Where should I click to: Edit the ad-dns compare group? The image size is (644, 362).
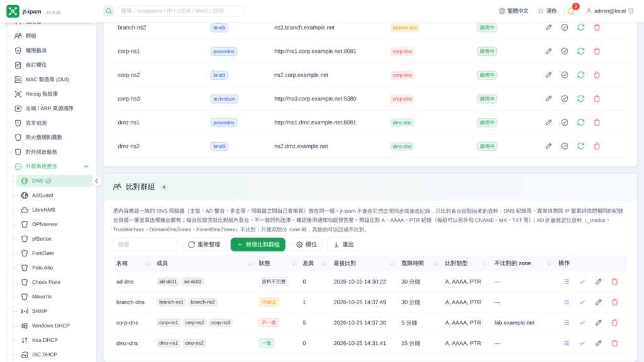click(x=599, y=282)
